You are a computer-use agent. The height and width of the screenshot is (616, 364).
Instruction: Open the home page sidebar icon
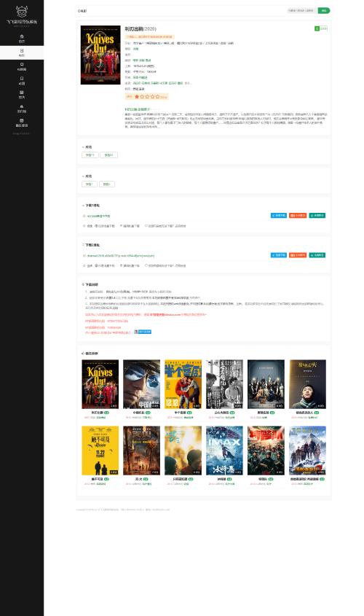coord(22,36)
